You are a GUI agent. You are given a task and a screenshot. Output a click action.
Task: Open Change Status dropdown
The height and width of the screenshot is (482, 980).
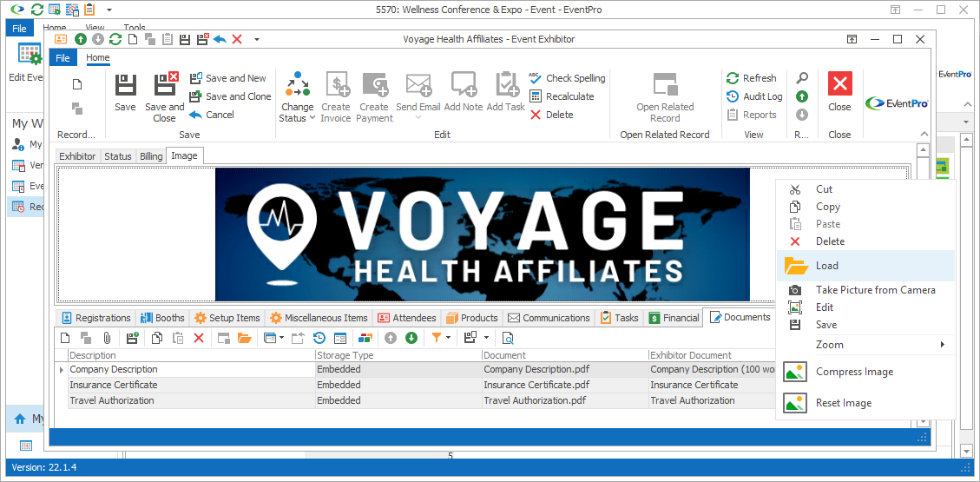298,97
